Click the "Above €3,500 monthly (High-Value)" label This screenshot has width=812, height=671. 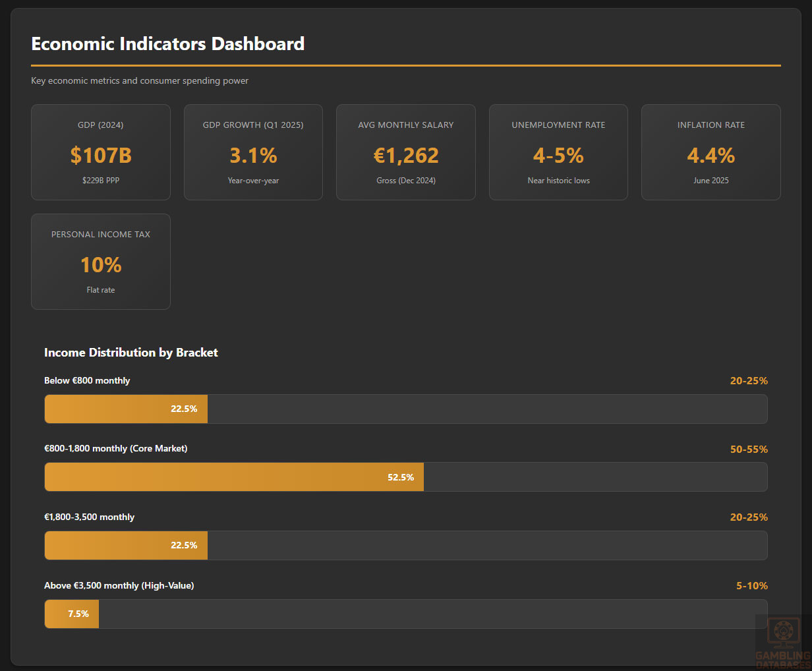click(x=119, y=586)
